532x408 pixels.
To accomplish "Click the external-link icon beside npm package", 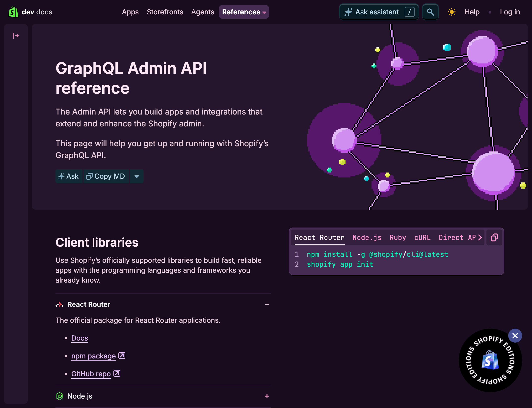I will 122,355.
